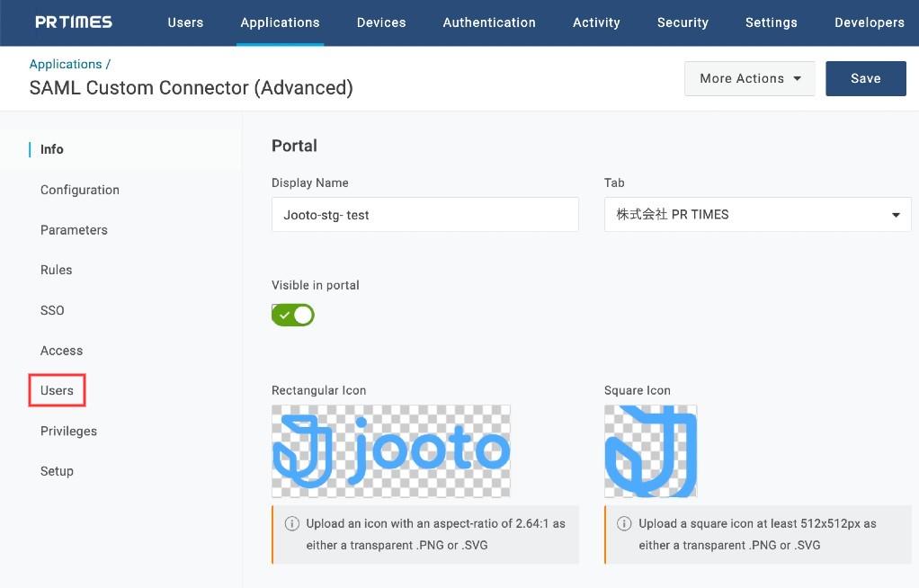Click the Applications breadcrumb link
The width and height of the screenshot is (919, 588).
pos(66,64)
